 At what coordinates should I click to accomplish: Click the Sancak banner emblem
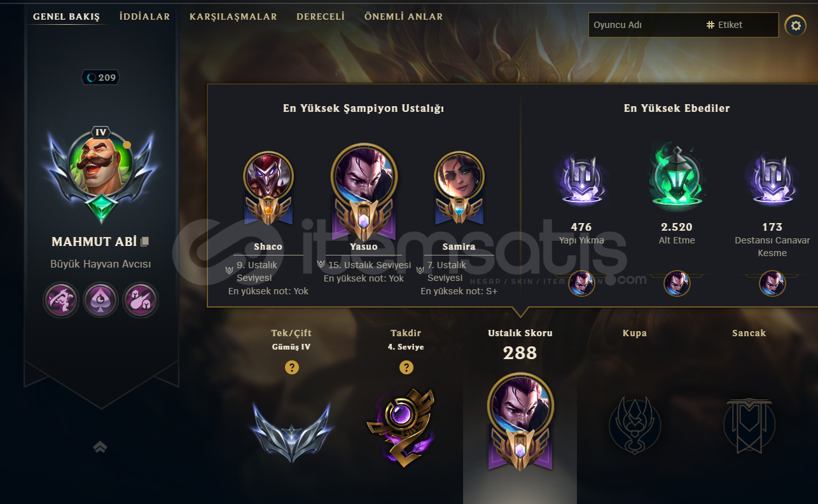pyautogui.click(x=749, y=424)
